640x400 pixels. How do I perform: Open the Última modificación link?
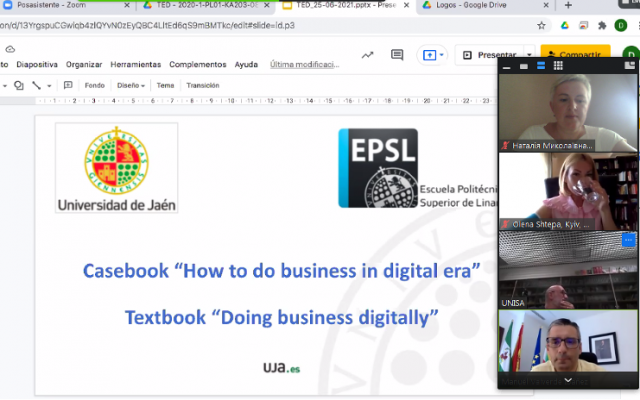click(x=304, y=64)
